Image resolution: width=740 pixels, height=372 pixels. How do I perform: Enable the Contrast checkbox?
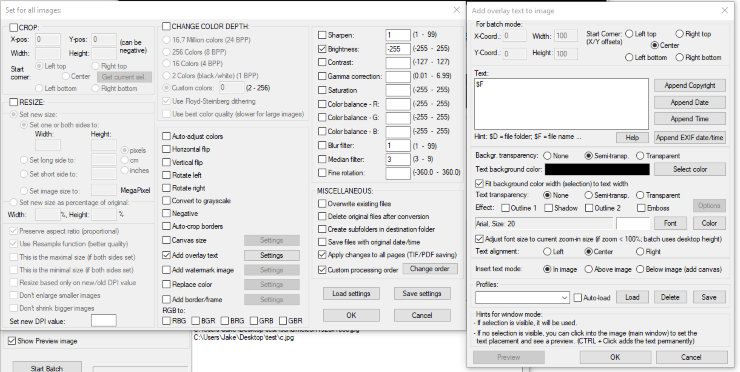[322, 62]
